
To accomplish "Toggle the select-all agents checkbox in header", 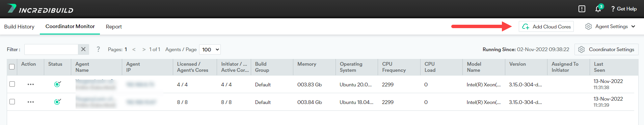I will (x=12, y=67).
